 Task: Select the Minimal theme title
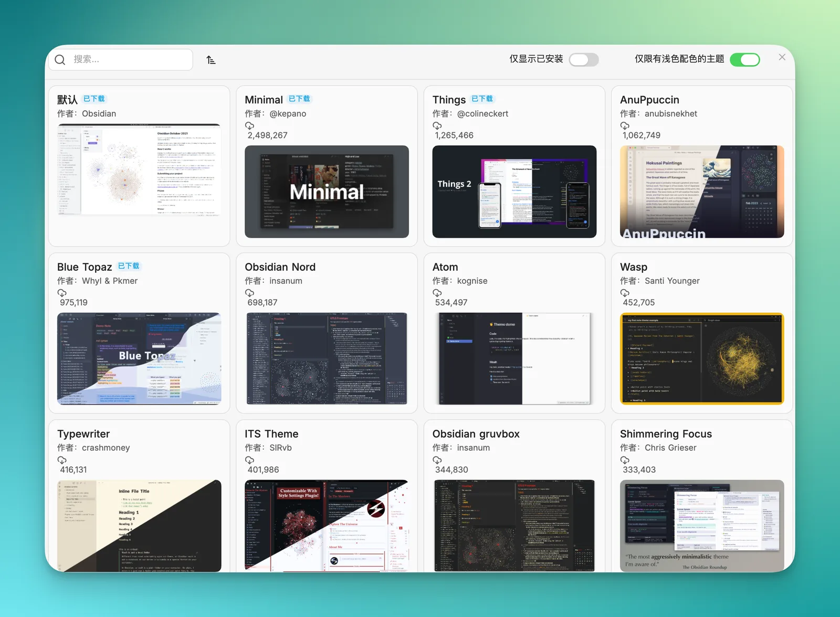click(264, 100)
